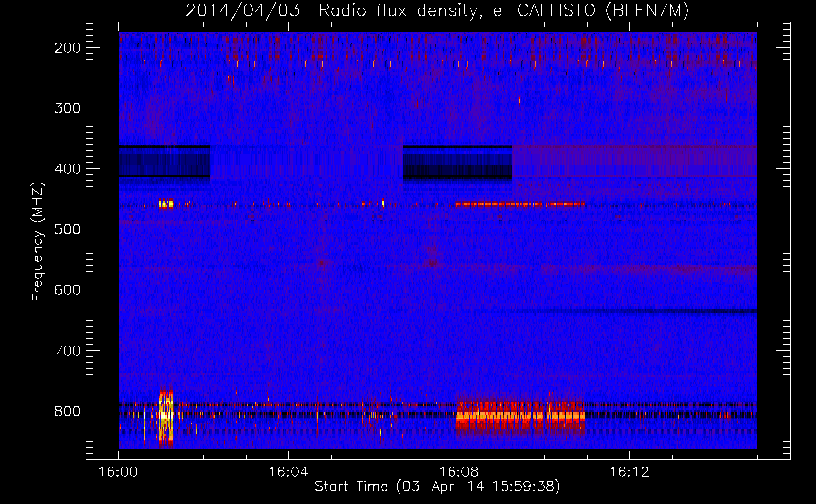
Task: Click the dark band near 400 MHz starting at 16:00
Action: pyautogui.click(x=164, y=161)
